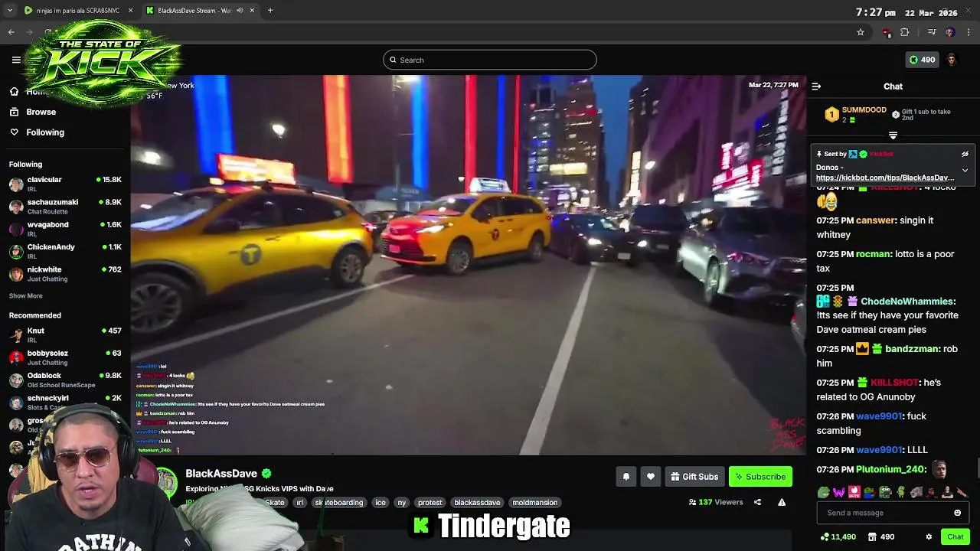The height and width of the screenshot is (551, 980).
Task: Open the emoji picker in chat box
Action: point(957,513)
